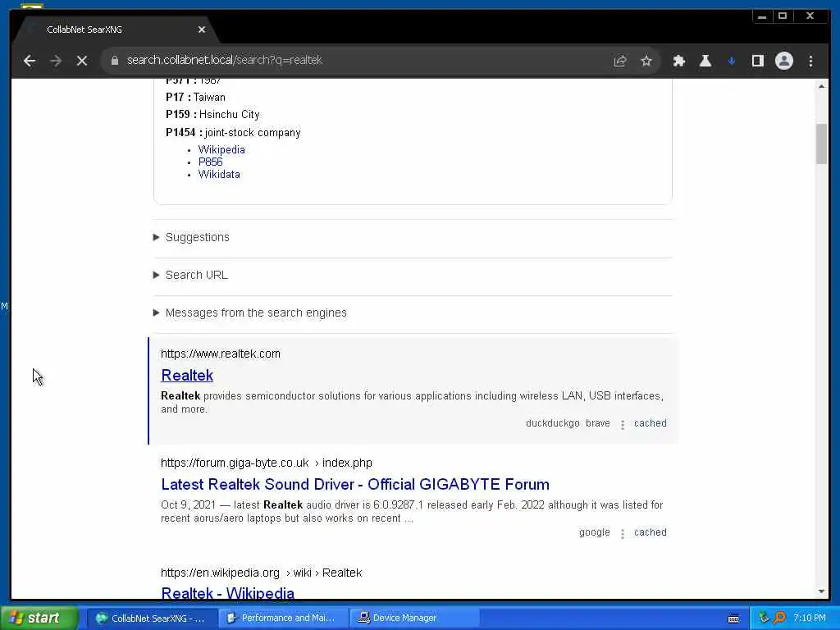Share this page icon in address bar
The width and height of the screenshot is (840, 630).
620,61
